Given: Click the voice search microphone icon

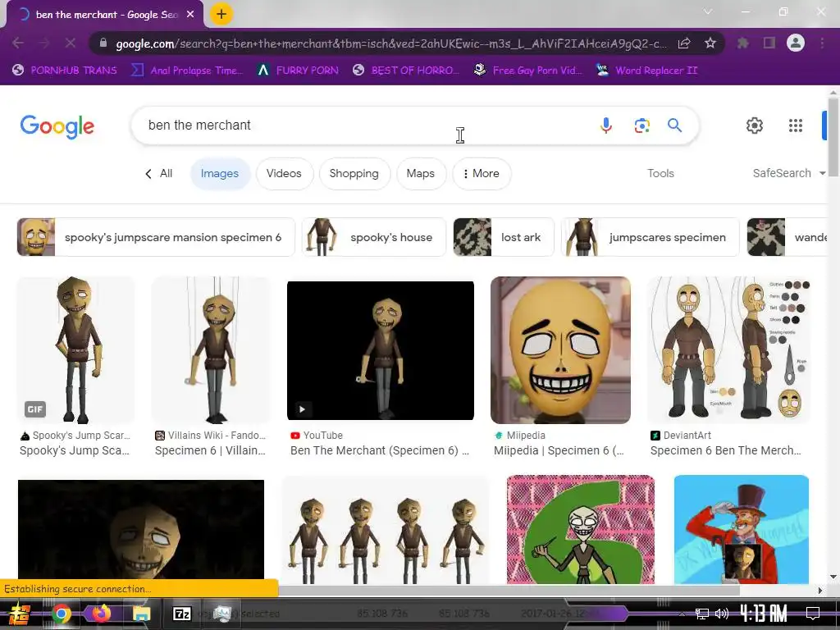Looking at the screenshot, I should click(x=606, y=126).
